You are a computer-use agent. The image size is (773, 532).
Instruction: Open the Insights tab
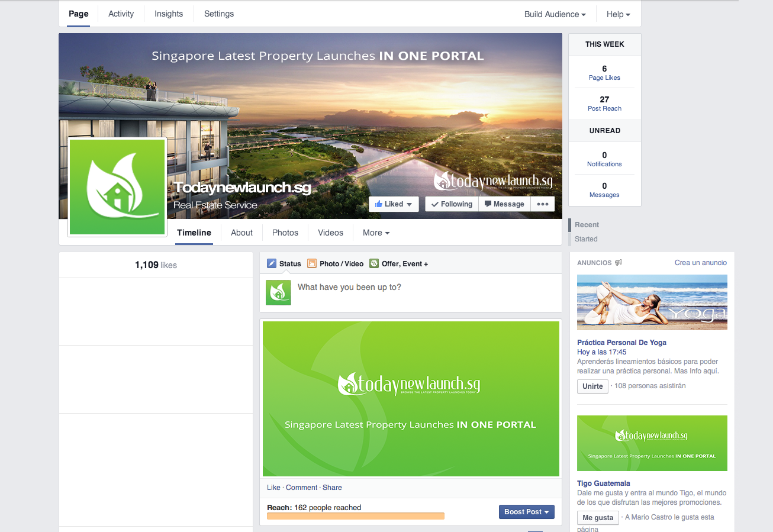click(x=169, y=14)
